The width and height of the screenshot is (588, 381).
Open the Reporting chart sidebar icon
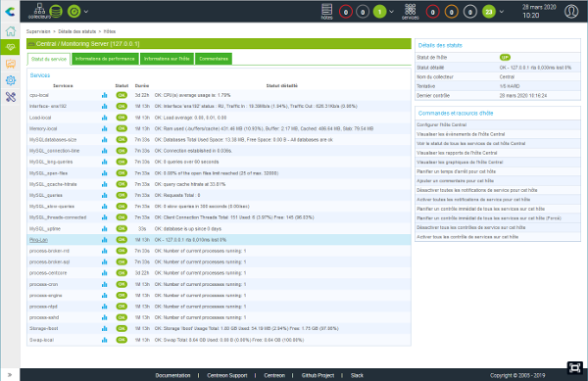[11, 64]
